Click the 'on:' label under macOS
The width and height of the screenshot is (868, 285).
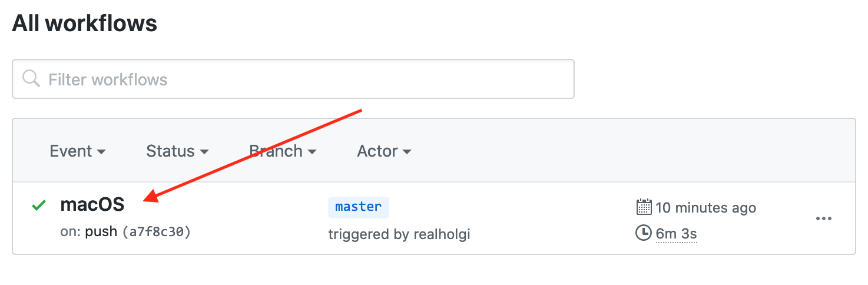tap(71, 232)
